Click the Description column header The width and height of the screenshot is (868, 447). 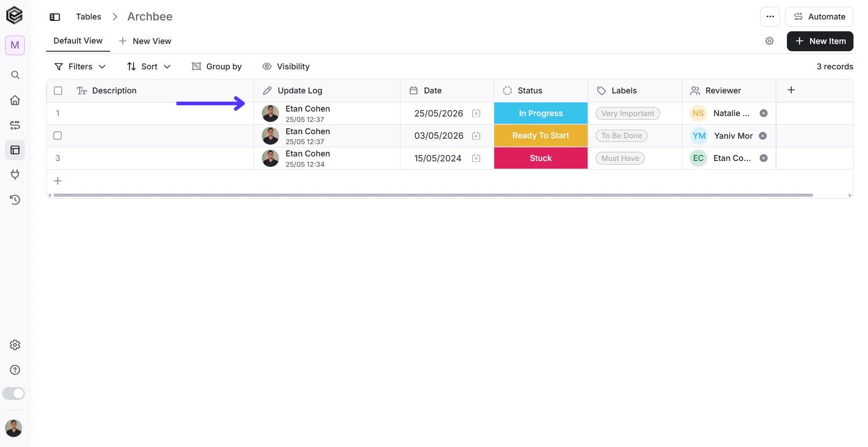click(x=114, y=91)
